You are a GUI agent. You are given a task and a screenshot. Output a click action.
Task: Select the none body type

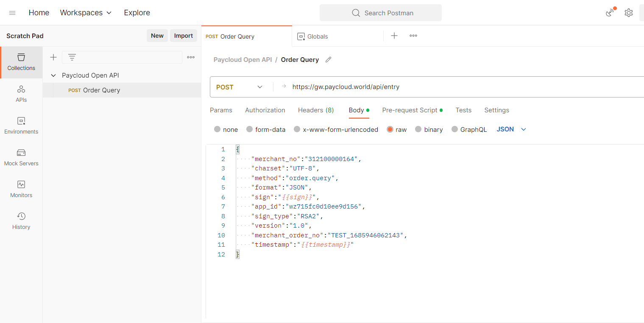click(x=217, y=129)
